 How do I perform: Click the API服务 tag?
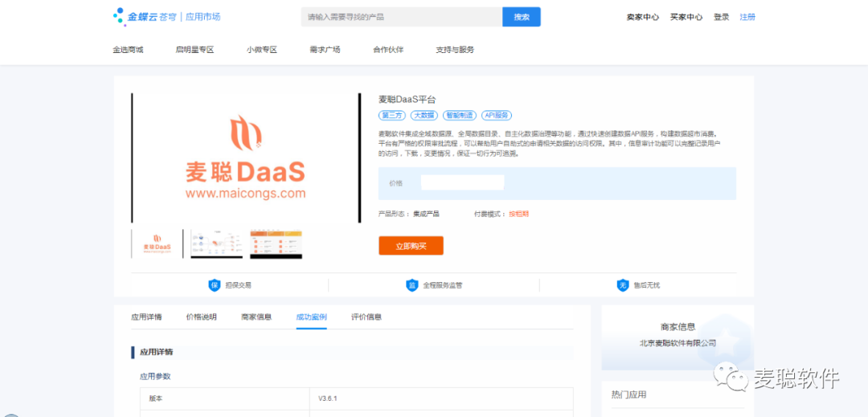[x=497, y=116]
